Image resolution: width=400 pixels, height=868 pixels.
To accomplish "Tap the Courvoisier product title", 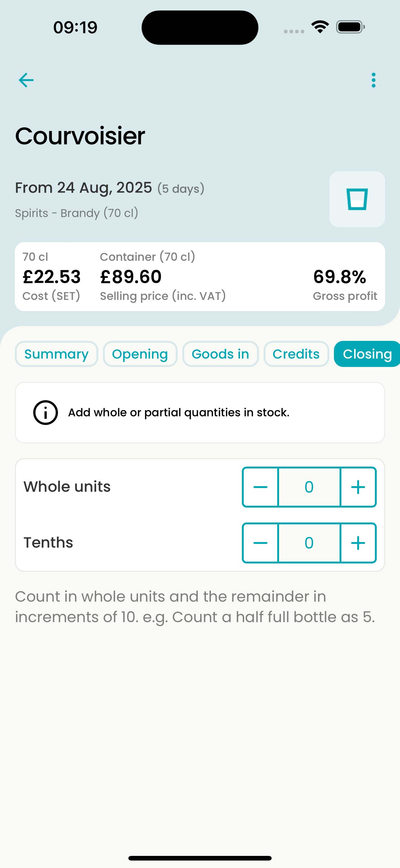I will pyautogui.click(x=80, y=136).
